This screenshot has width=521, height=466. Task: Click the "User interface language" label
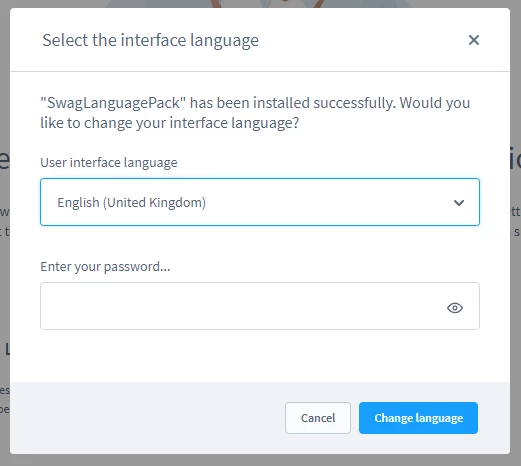pos(109,163)
